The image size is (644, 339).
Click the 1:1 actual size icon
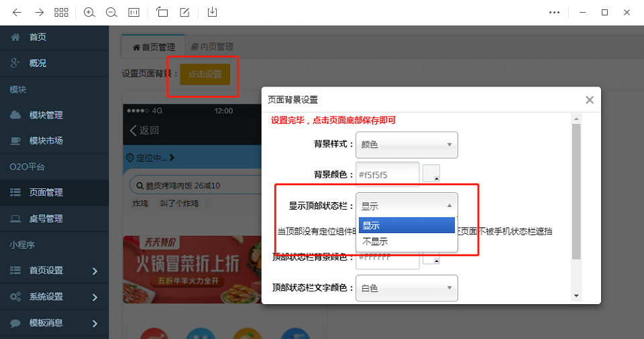[x=134, y=12]
